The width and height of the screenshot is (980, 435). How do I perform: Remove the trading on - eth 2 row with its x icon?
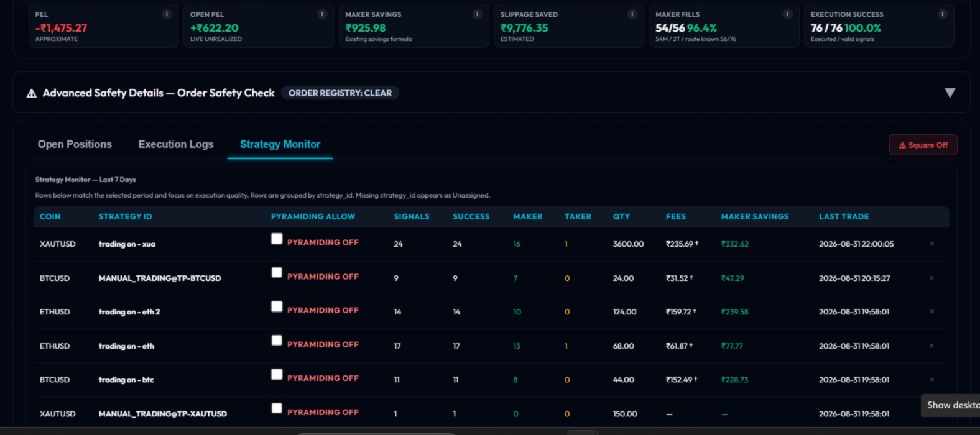(931, 311)
